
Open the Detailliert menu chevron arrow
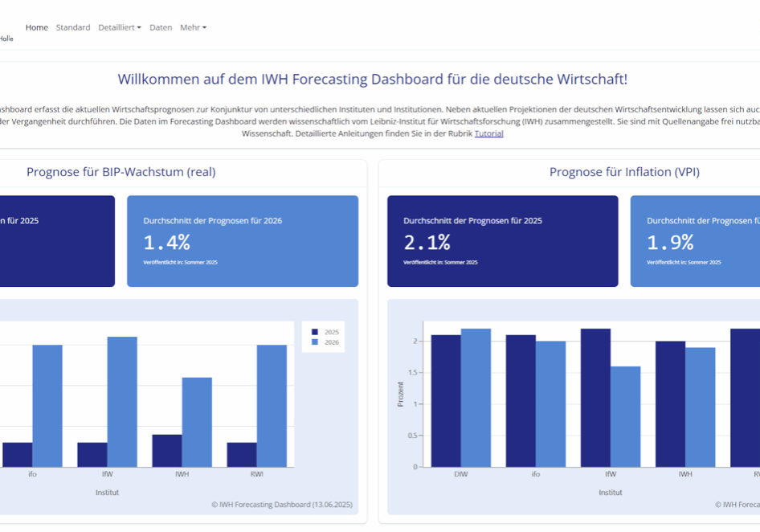point(139,27)
